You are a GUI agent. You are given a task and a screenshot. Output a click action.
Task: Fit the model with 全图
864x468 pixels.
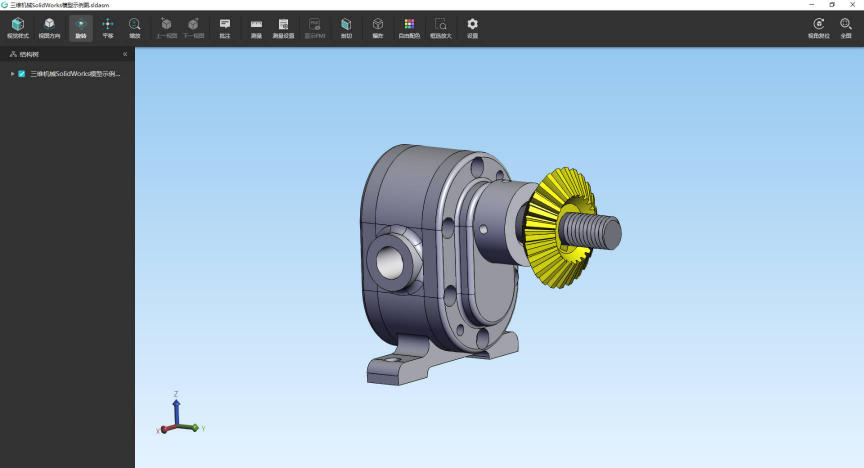[846, 27]
